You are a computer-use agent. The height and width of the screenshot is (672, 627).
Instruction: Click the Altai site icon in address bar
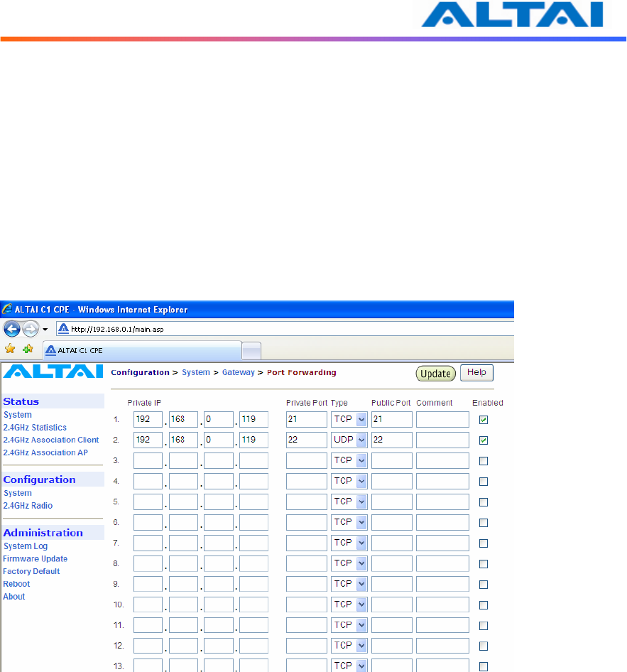click(63, 329)
